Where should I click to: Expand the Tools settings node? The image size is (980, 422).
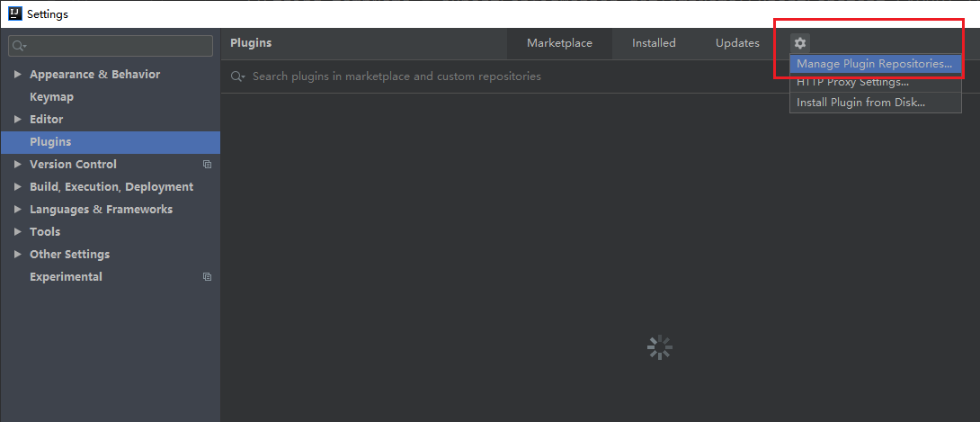click(18, 232)
